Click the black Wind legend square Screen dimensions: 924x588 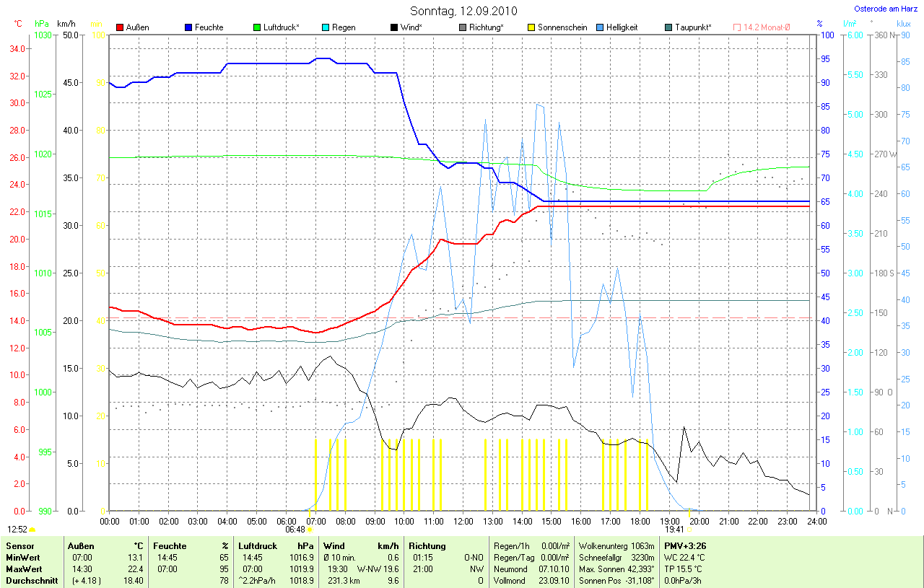coord(394,27)
